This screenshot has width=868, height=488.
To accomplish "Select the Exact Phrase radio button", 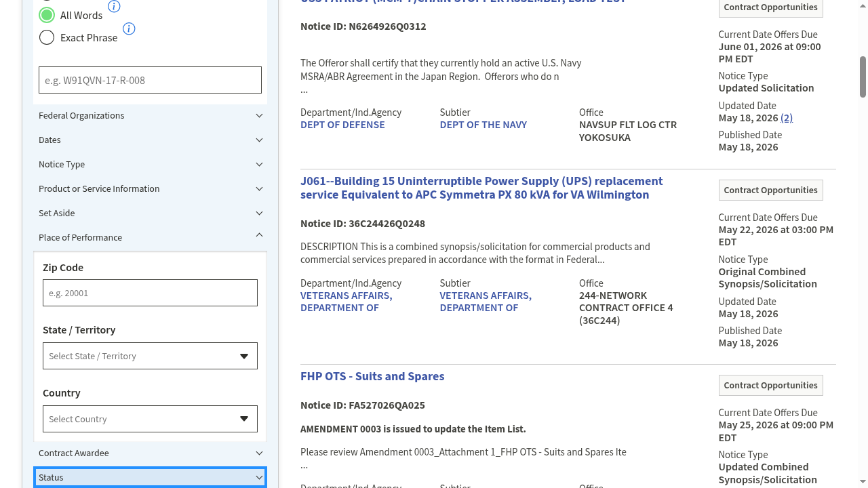I will point(47,37).
